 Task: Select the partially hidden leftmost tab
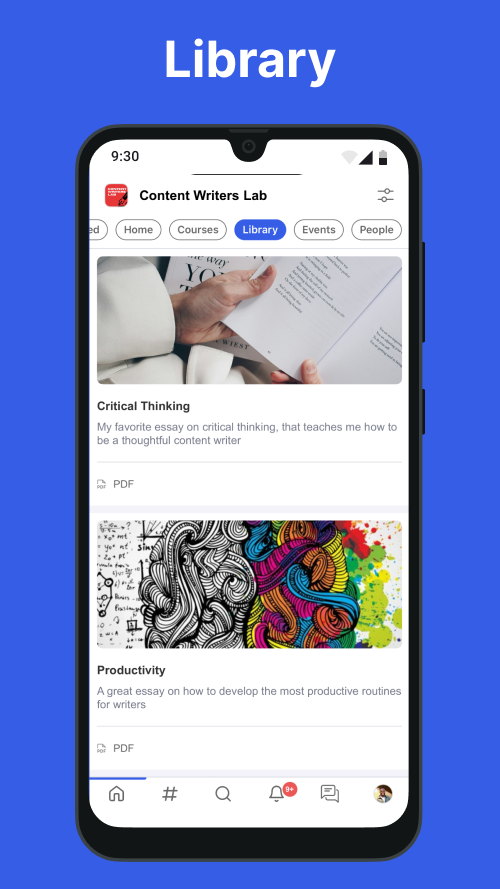tap(98, 230)
